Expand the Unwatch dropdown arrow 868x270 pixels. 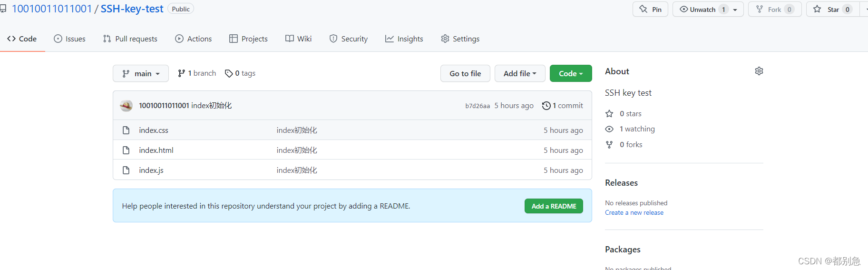tap(735, 10)
